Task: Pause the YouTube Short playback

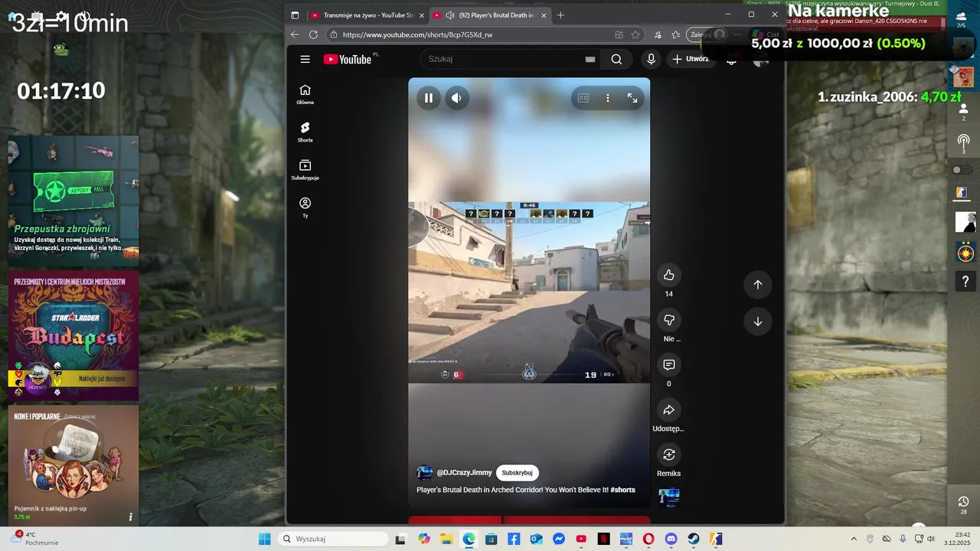Action: [x=429, y=98]
